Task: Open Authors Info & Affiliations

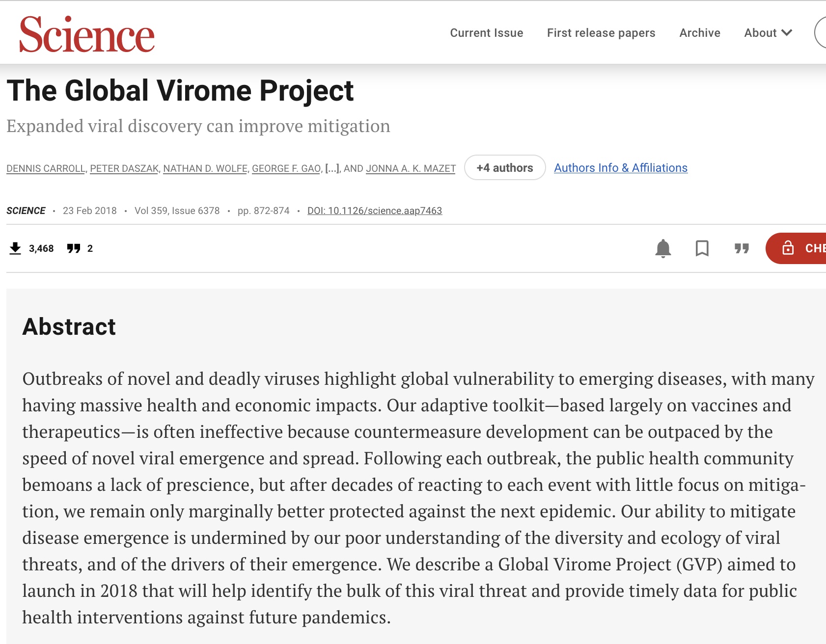Action: [x=621, y=168]
